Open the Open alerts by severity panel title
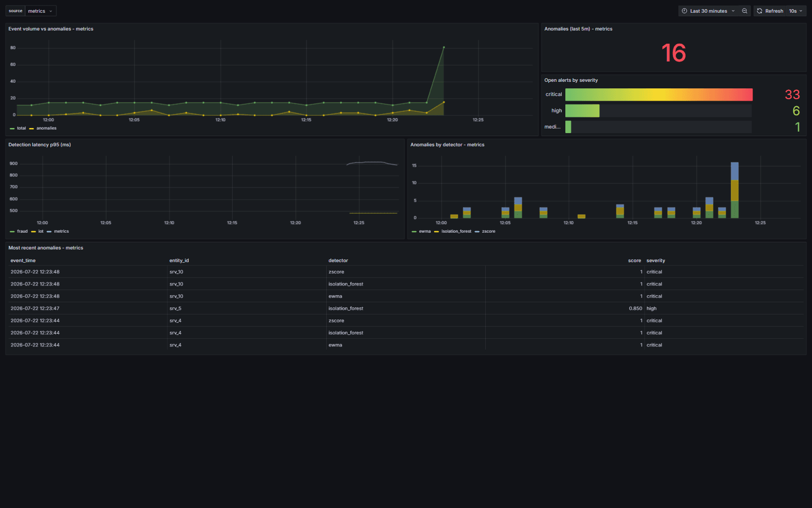Image resolution: width=812 pixels, height=508 pixels. (x=571, y=80)
